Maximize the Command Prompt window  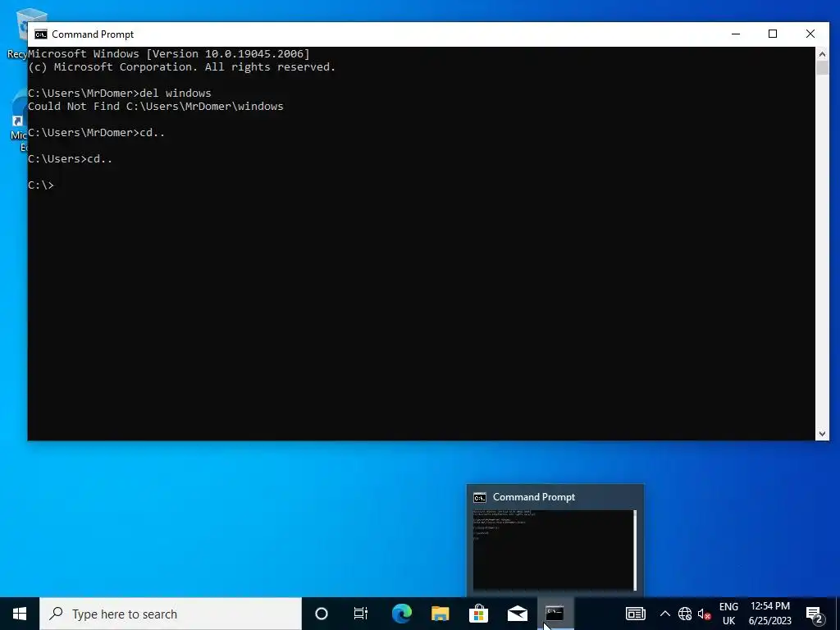click(773, 34)
